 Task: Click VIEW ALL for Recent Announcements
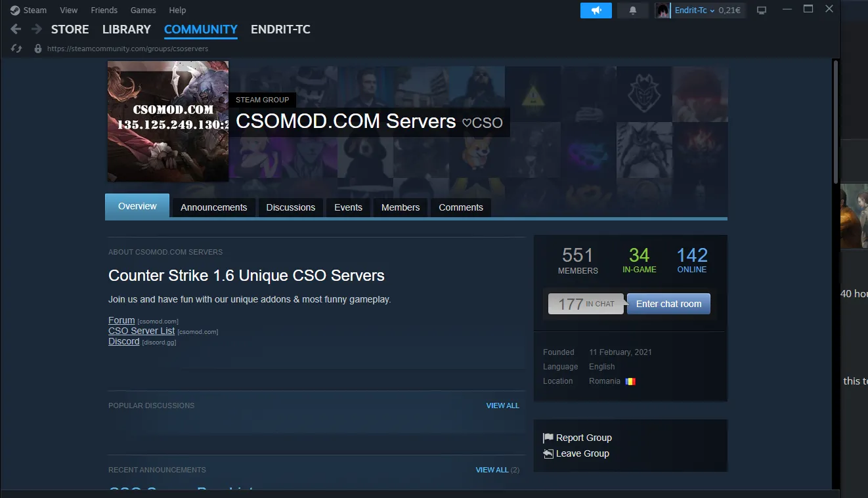click(492, 470)
